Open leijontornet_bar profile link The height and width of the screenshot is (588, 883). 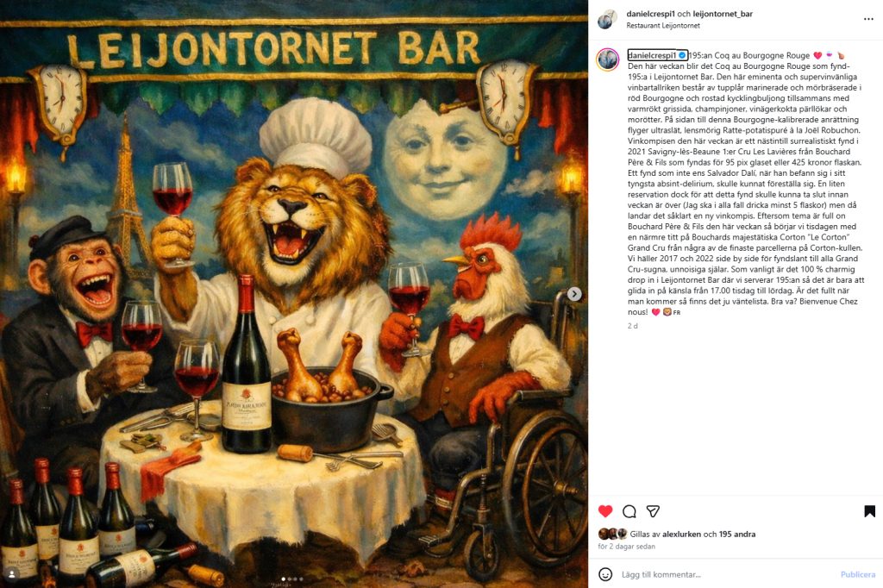click(x=723, y=14)
